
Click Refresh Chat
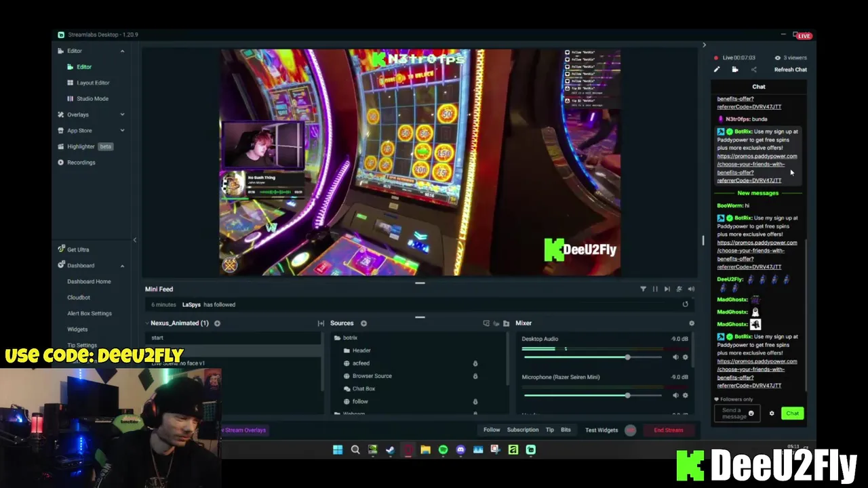pos(791,70)
